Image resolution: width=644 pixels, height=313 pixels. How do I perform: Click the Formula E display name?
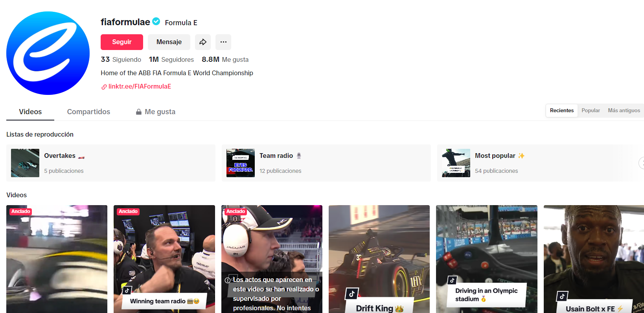181,23
